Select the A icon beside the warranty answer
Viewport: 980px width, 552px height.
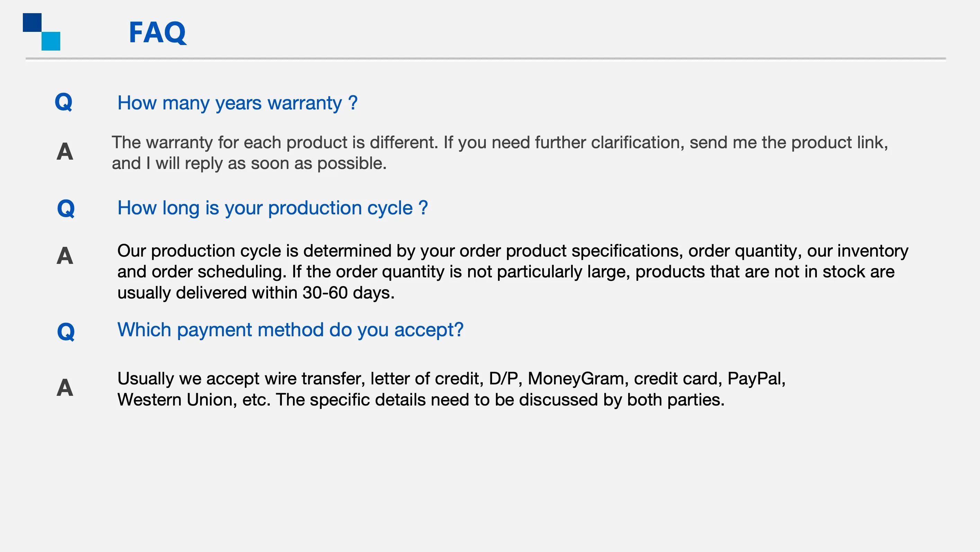click(65, 151)
